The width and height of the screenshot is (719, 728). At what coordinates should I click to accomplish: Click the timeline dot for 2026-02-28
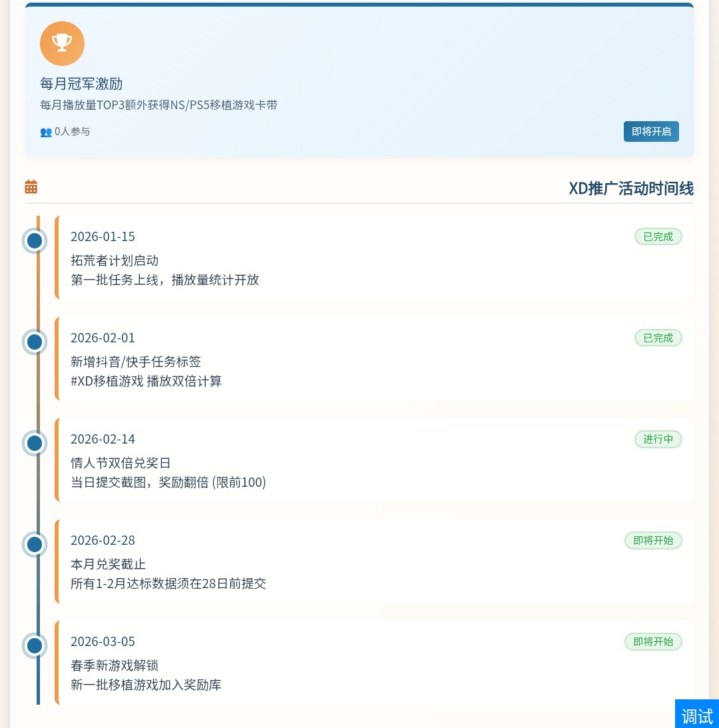34,544
